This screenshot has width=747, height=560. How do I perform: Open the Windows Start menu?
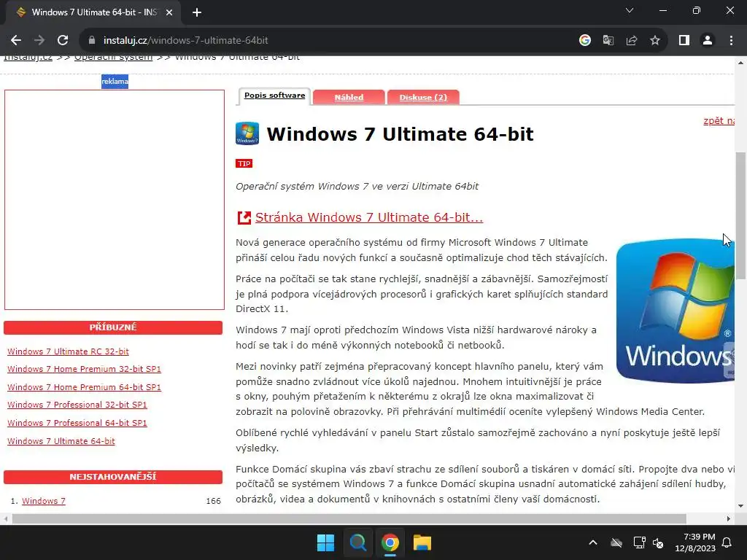[326, 542]
